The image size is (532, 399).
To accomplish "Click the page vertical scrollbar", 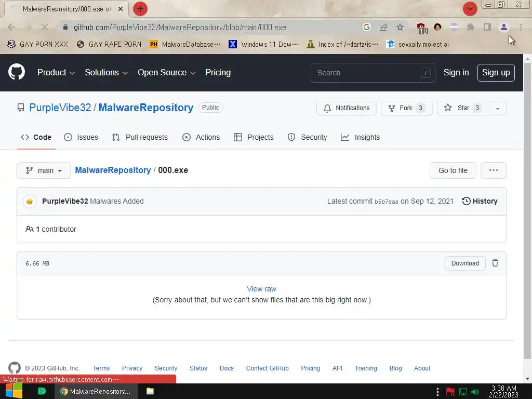I will click(527, 210).
